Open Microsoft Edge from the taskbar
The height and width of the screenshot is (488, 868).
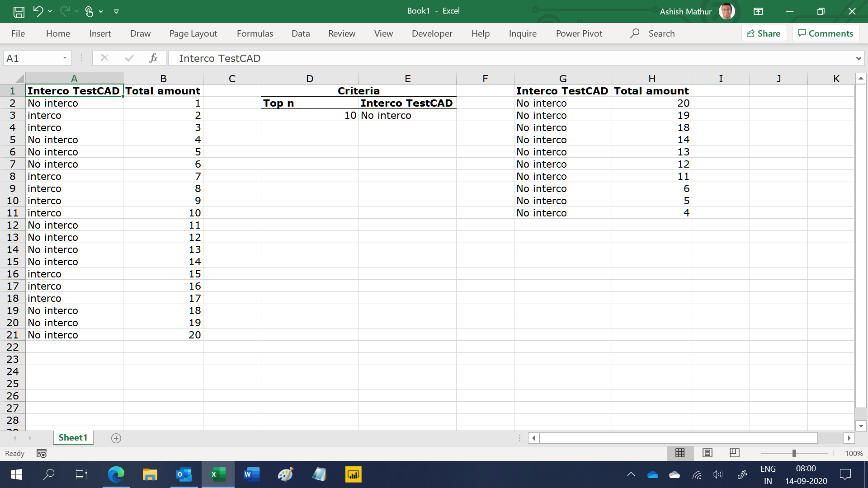[116, 474]
